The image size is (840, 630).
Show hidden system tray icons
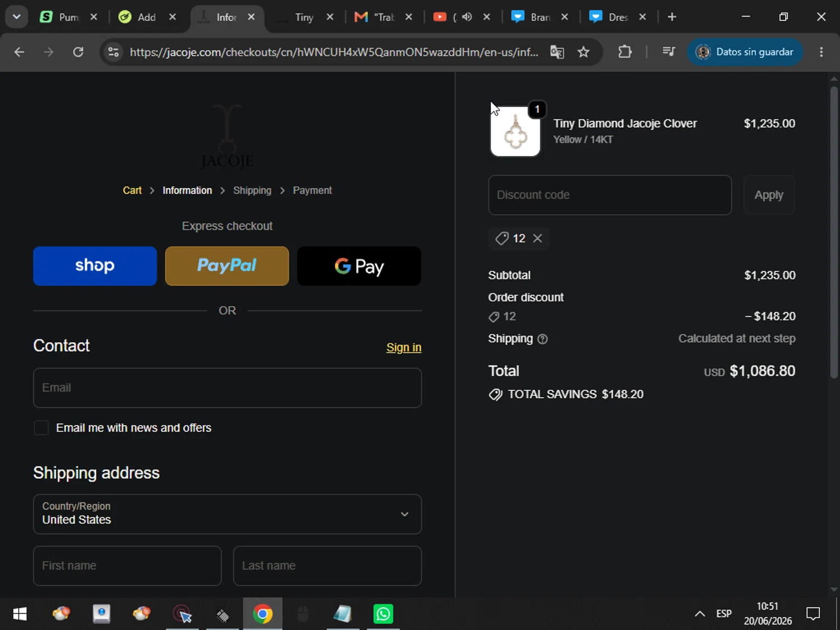[x=700, y=614]
